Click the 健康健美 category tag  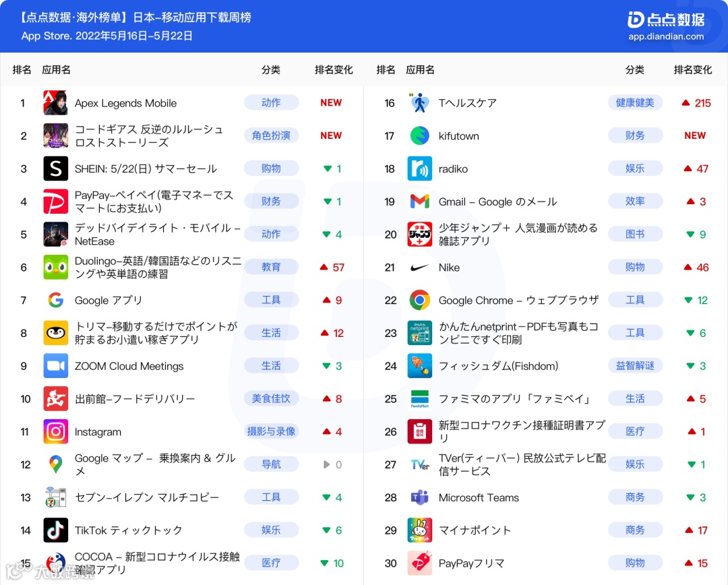pyautogui.click(x=635, y=102)
